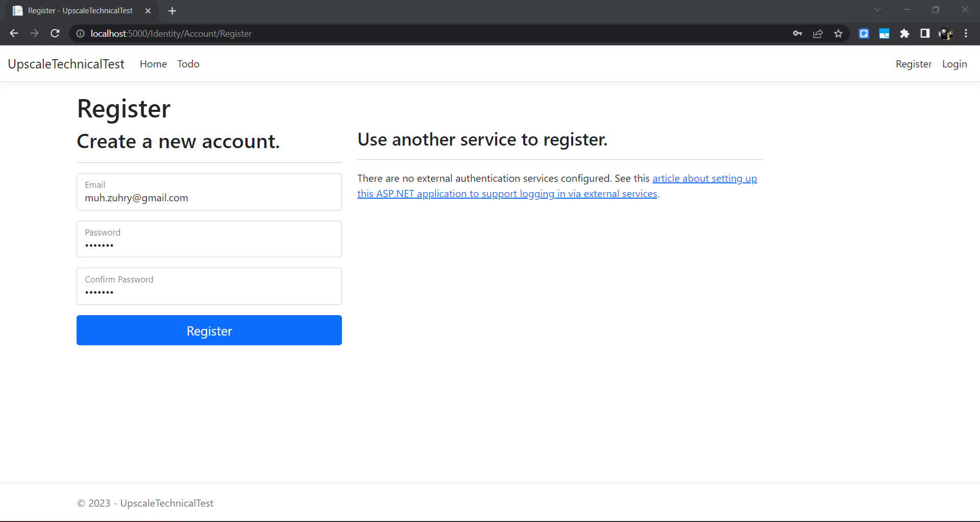This screenshot has height=522, width=980.
Task: Open the Todo navigation item
Action: point(188,63)
